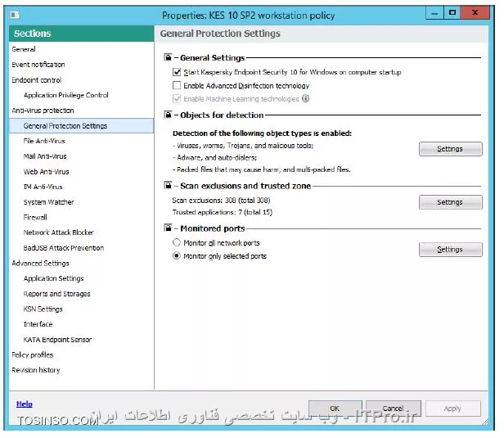Click the Trusted applications: 7 (total 15) text
Viewport: 504px width, 438px height.
click(223, 212)
